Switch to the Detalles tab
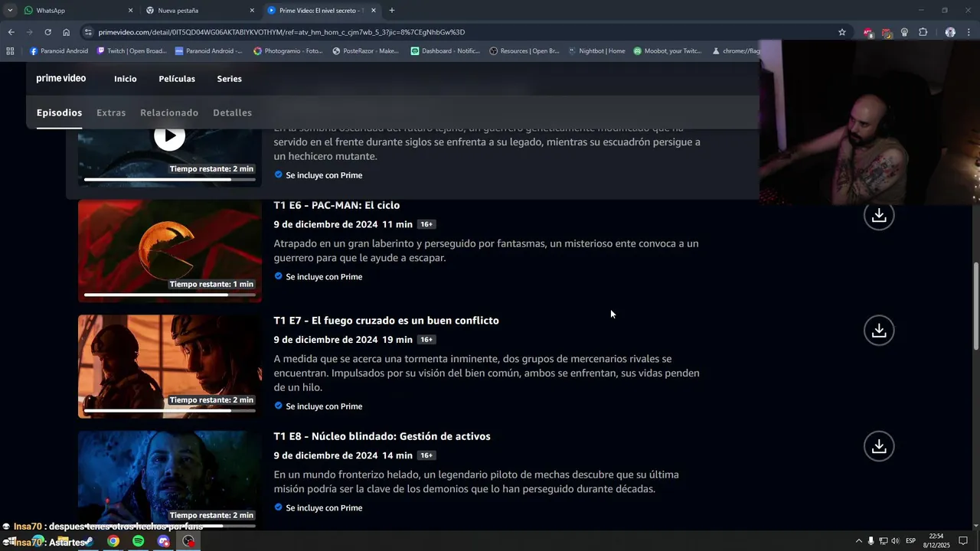 (x=232, y=112)
